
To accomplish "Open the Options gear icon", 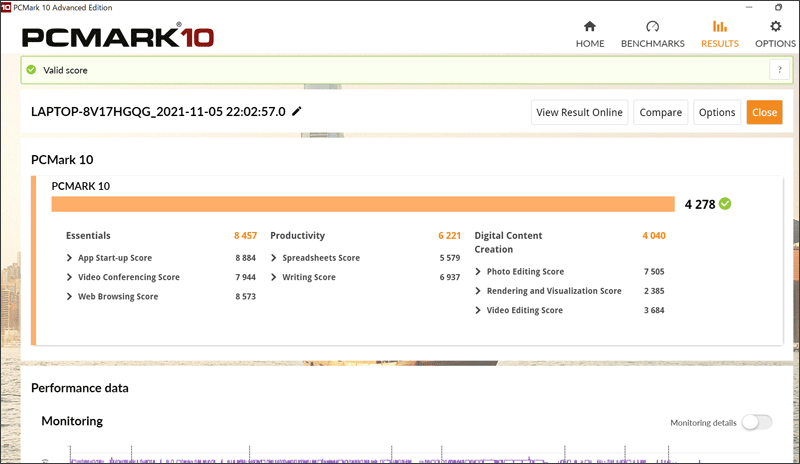I will tap(776, 27).
